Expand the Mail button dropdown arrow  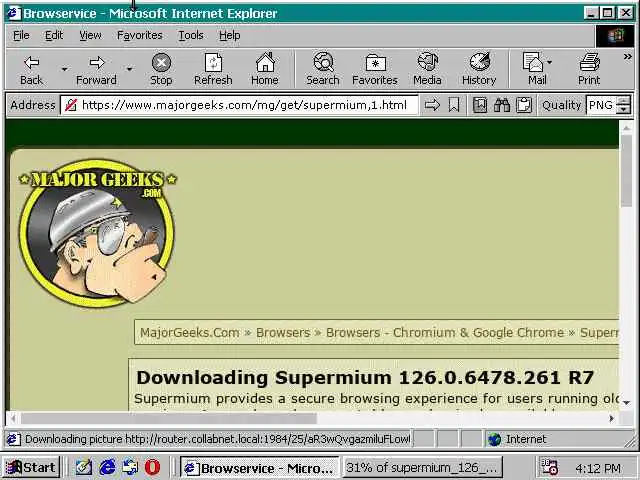pos(550,62)
